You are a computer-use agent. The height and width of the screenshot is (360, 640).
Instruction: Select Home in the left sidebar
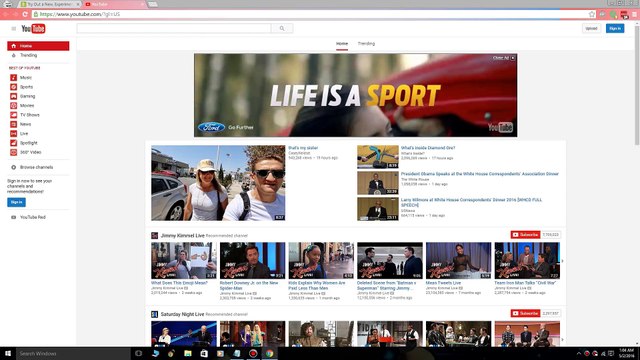38,46
